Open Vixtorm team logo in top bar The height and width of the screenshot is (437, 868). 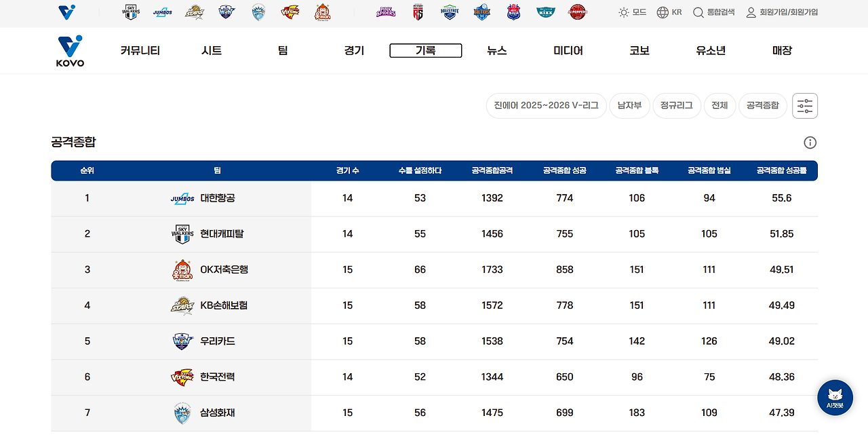290,12
